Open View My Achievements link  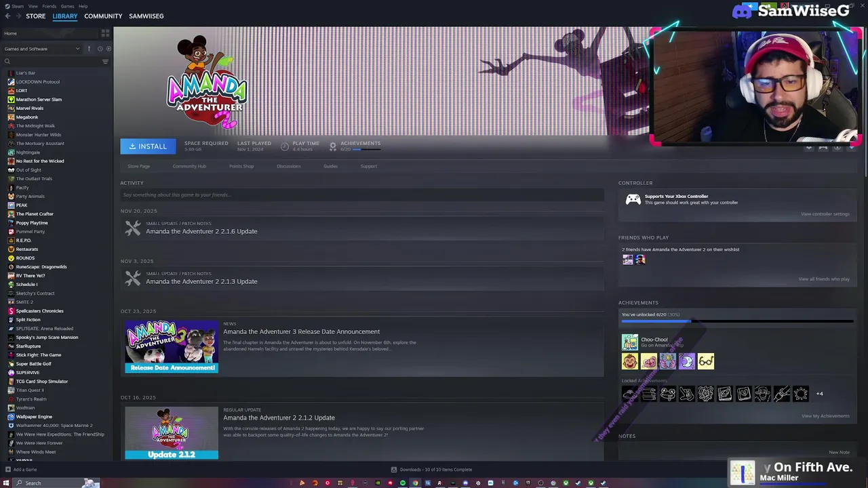click(x=825, y=416)
